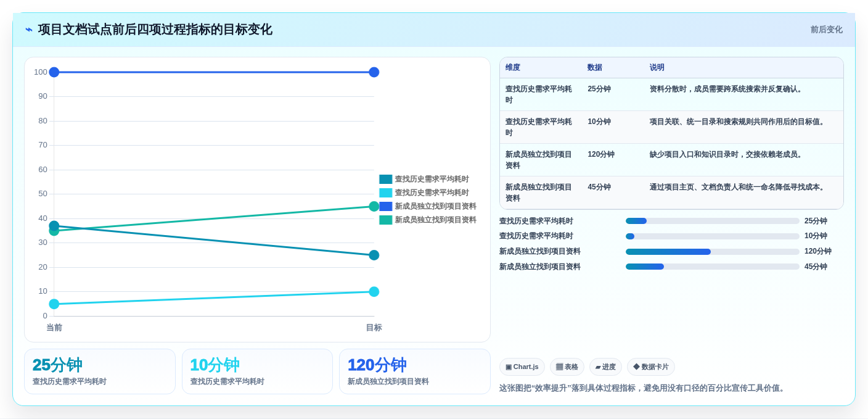This screenshot has width=868, height=419.
Task: Click the 45分钟 progress bar
Action: tap(713, 267)
